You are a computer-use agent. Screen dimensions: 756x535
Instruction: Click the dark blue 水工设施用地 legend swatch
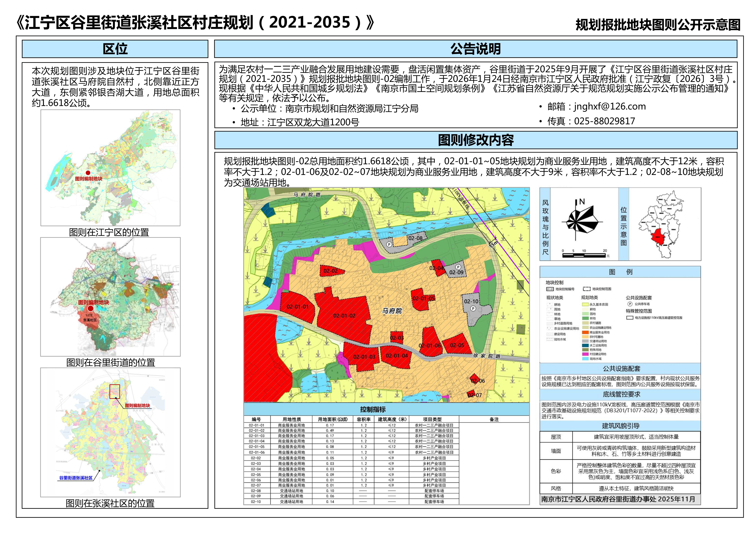coord(585,345)
